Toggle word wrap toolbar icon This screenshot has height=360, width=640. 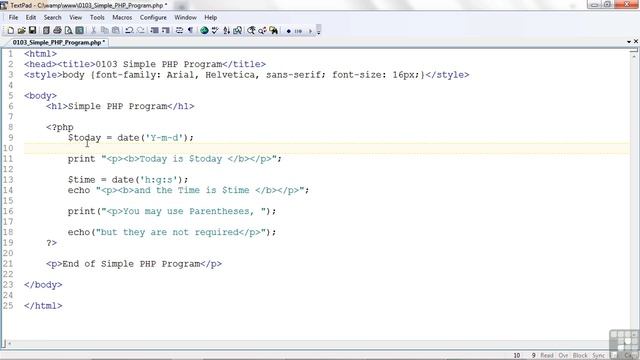[179, 31]
